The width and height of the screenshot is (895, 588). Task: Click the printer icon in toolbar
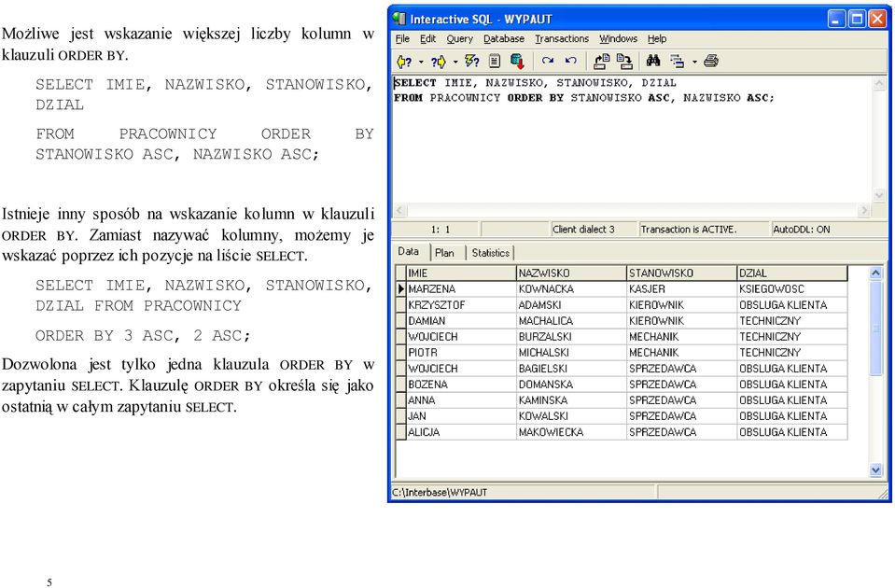pyautogui.click(x=711, y=61)
